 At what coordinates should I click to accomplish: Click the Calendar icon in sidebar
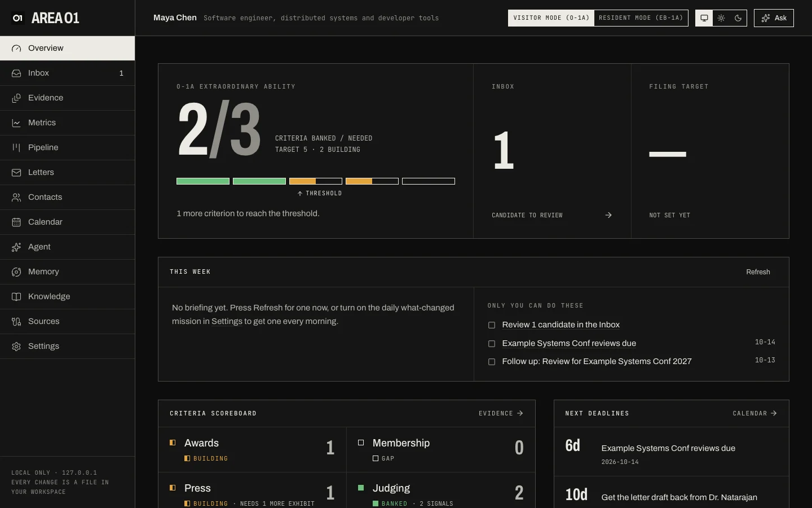[16, 222]
